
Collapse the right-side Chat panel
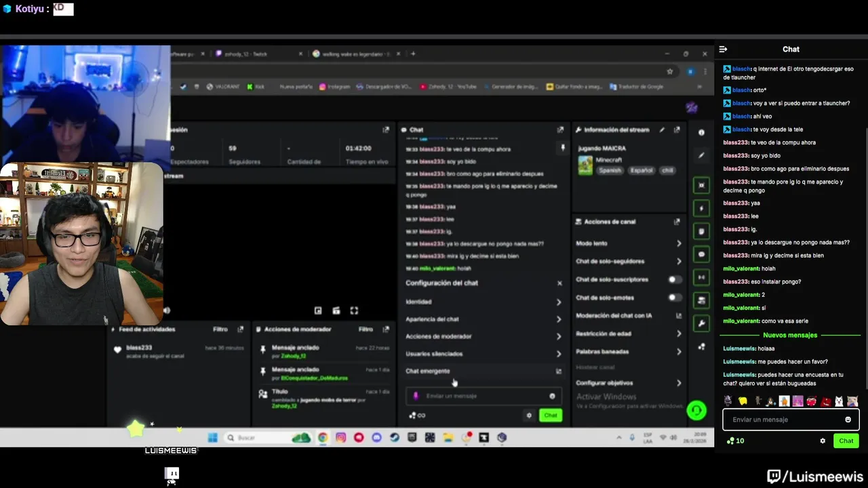723,49
